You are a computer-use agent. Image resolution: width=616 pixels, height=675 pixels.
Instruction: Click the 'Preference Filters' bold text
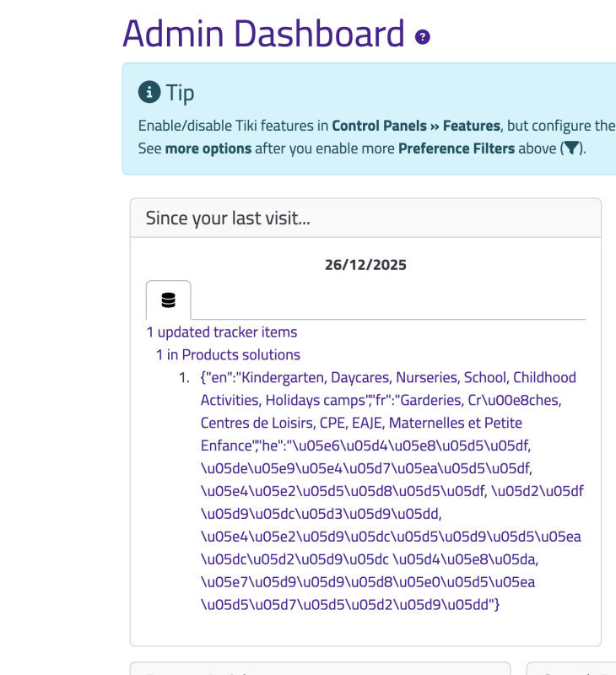(x=457, y=148)
